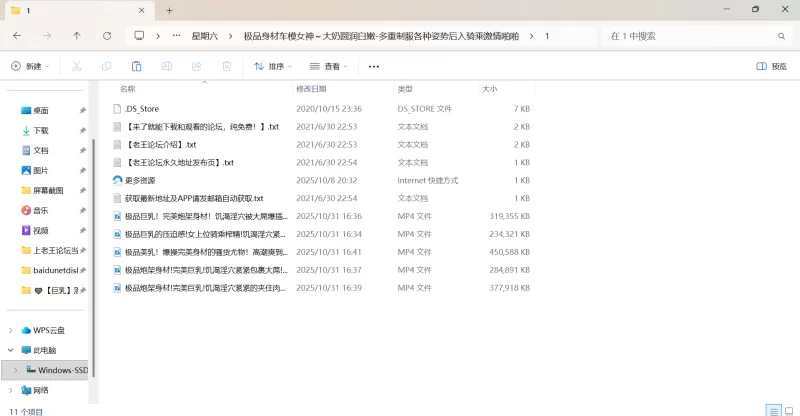The width and height of the screenshot is (800, 416).
Task: Open the 更多资源 internet shortcut
Action: point(140,180)
